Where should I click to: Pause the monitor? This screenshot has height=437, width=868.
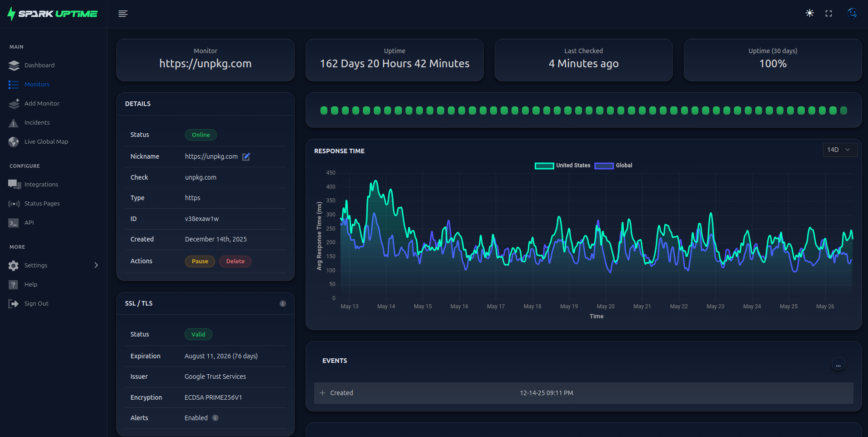pos(200,261)
